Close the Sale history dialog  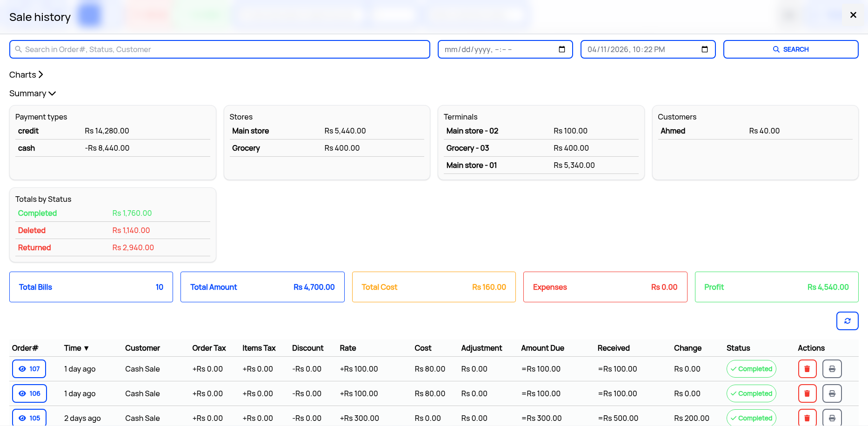click(853, 15)
